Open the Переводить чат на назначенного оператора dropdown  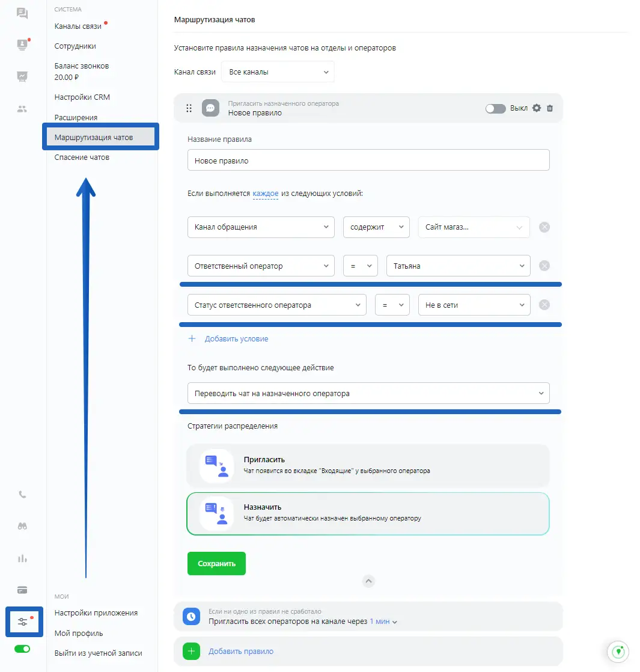pos(368,394)
